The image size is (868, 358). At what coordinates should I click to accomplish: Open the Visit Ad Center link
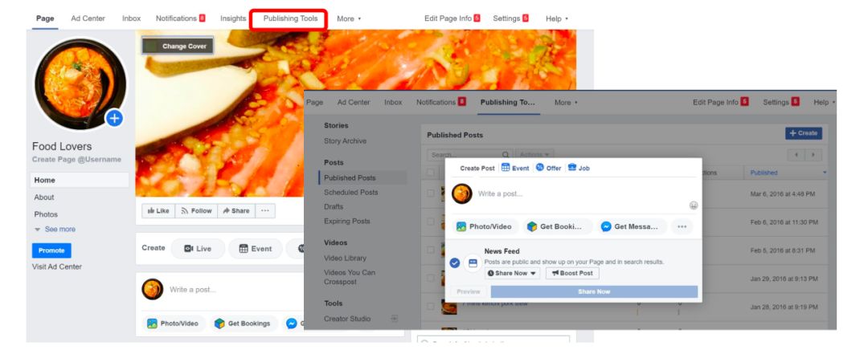pos(57,266)
